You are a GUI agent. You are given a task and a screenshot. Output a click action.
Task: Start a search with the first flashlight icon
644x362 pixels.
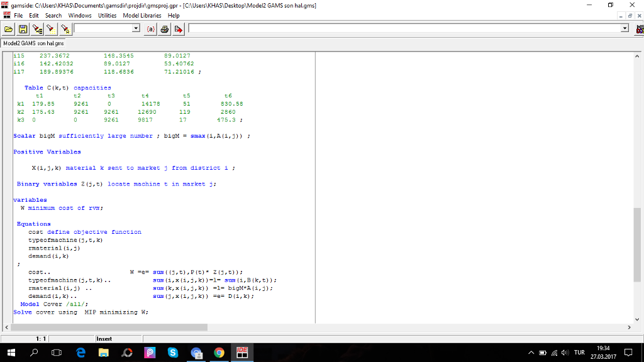click(36, 28)
